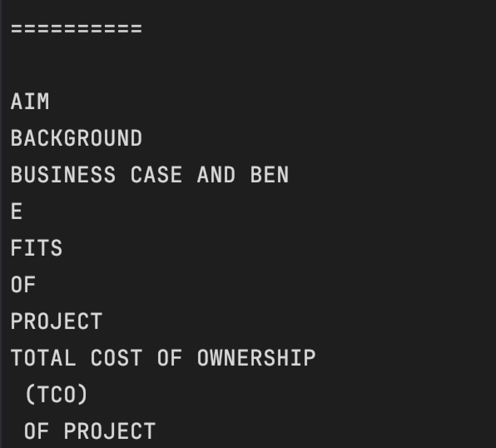Click the single letter E line
The width and height of the screenshot is (496, 448).
17,212
